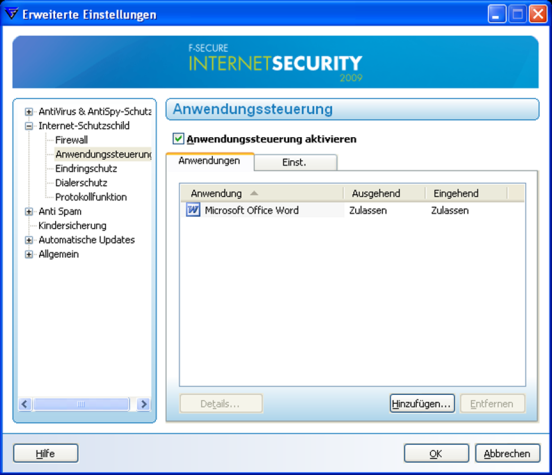Click the left scroll arrow in tree panel
The image size is (552, 475).
24,404
